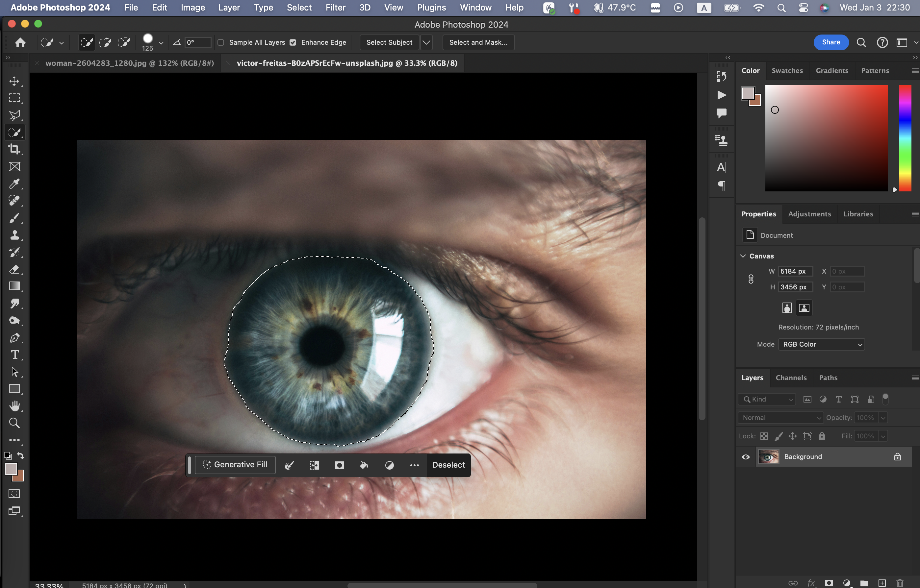Screen dimensions: 920x588
Task: Select the Hand tool
Action: coord(14,406)
